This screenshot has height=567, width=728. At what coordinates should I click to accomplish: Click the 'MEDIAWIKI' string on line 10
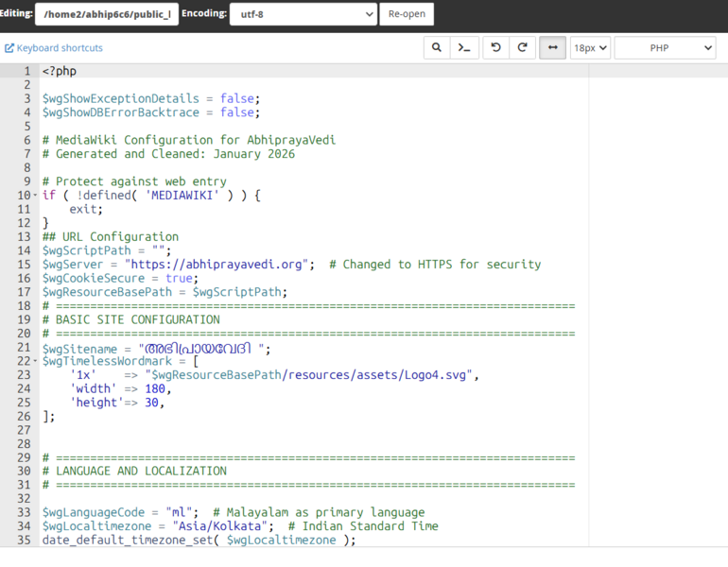point(182,196)
